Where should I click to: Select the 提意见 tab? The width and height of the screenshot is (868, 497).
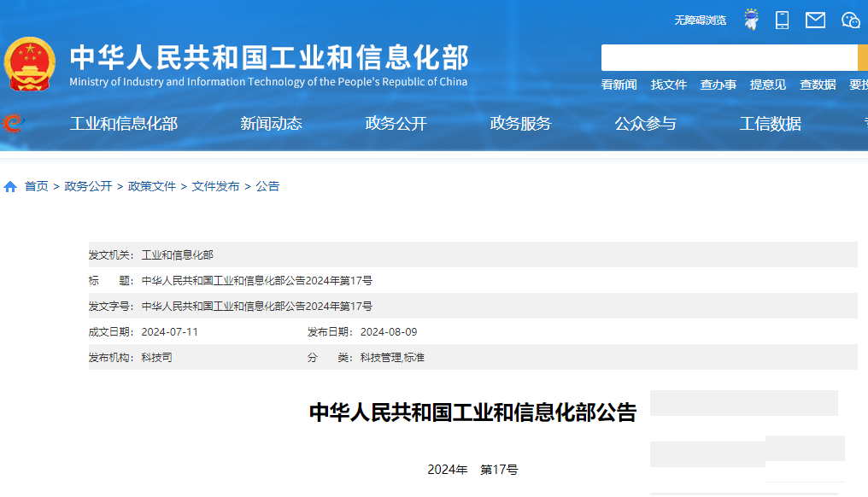point(768,84)
